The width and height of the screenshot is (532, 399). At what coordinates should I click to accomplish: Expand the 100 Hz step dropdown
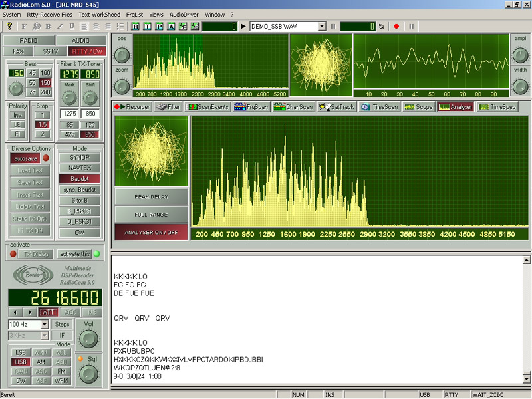pyautogui.click(x=45, y=325)
